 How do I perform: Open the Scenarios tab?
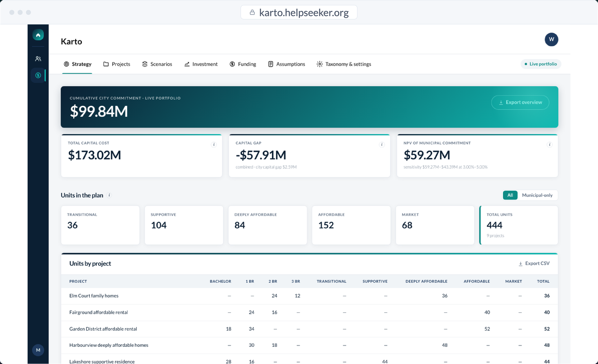click(x=157, y=64)
